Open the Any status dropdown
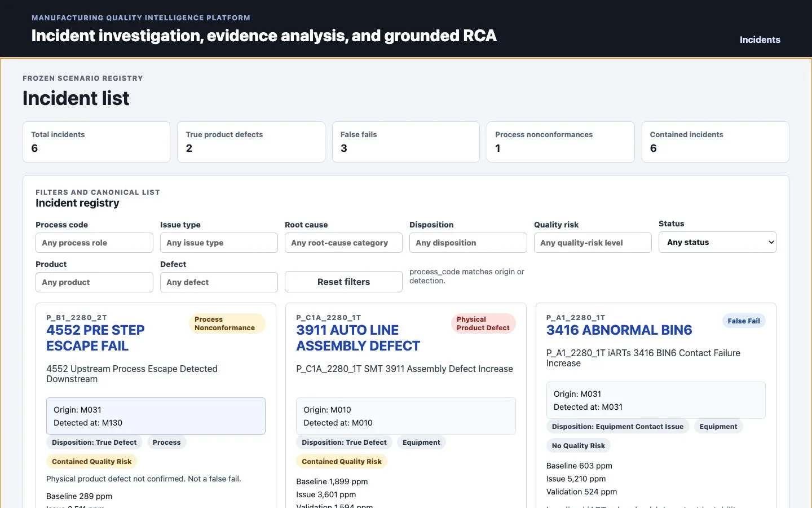The image size is (812, 508). click(x=717, y=242)
